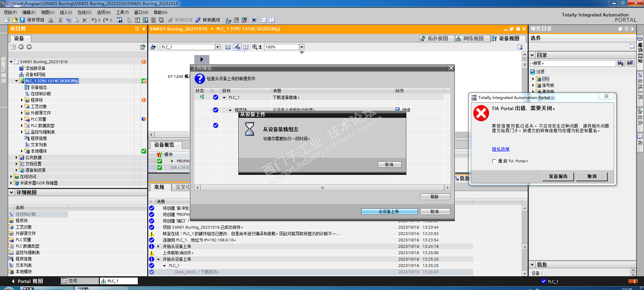Save the project with the floppy icon

tap(22, 20)
